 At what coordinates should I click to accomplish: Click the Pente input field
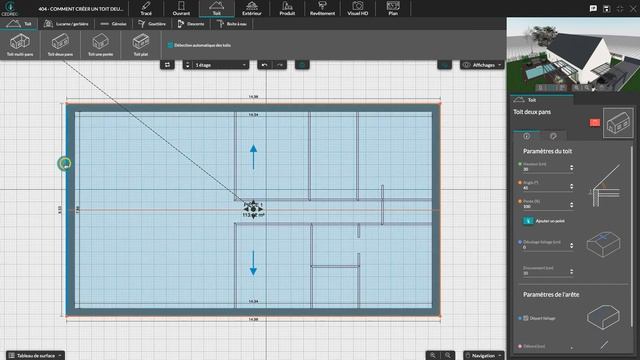click(x=545, y=207)
